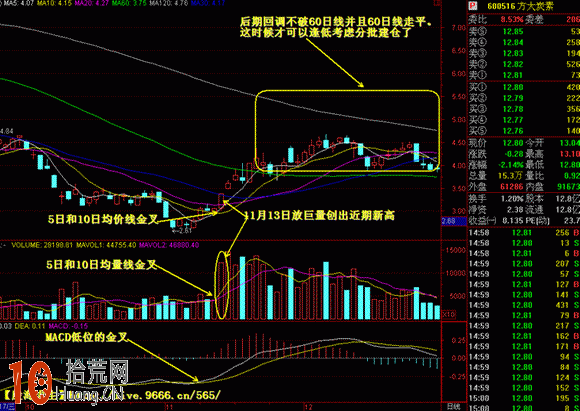The height and width of the screenshot is (411, 580).
Task: Select the 14:59 tick with volume 162
Action: tap(524, 336)
